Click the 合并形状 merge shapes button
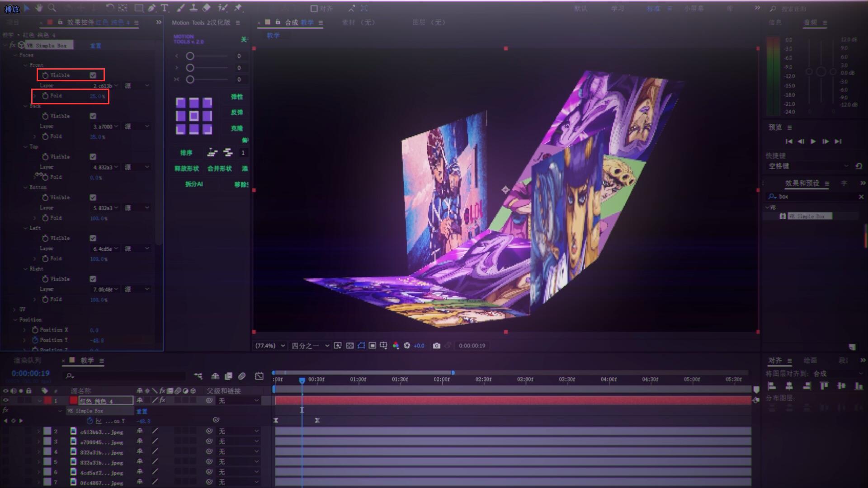Screen dimensions: 868x488 [220, 169]
